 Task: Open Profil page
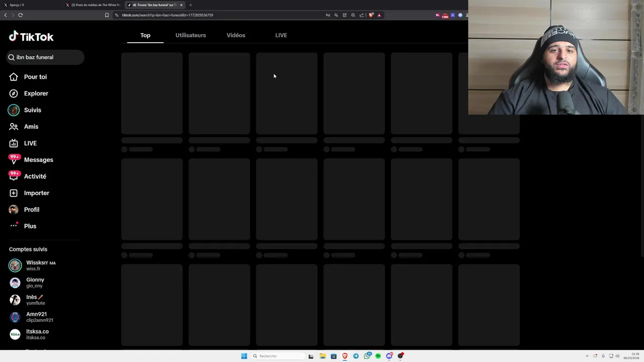click(24, 210)
